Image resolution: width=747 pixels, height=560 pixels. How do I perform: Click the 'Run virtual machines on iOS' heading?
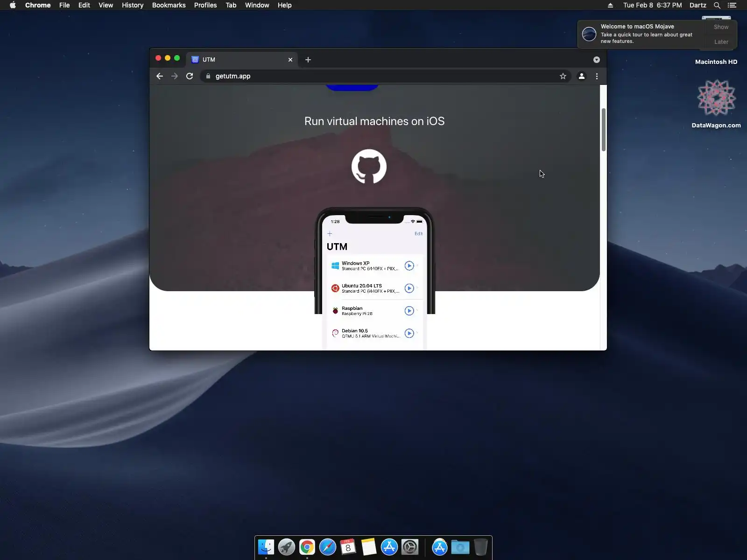[x=374, y=121]
